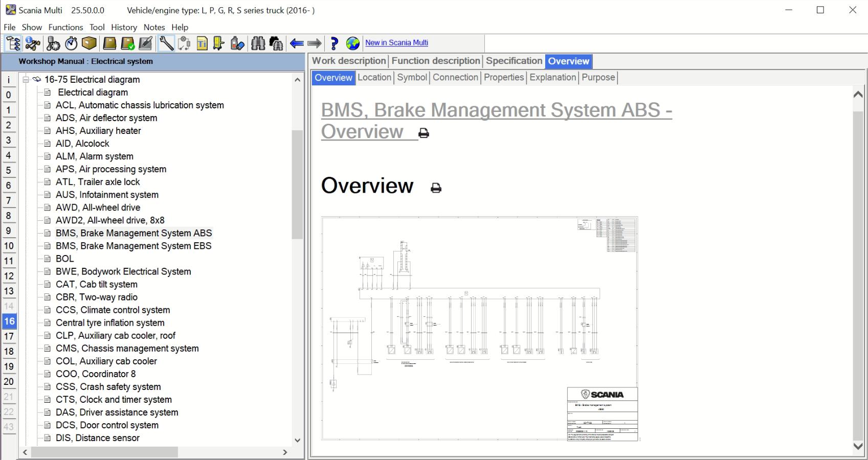Open the Functions menu
The height and width of the screenshot is (460, 868).
click(65, 27)
